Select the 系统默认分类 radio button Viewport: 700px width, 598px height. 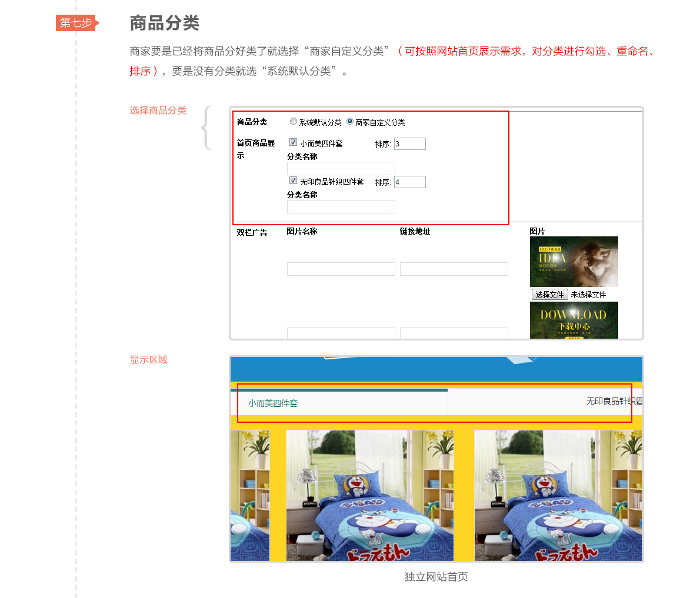coord(294,121)
